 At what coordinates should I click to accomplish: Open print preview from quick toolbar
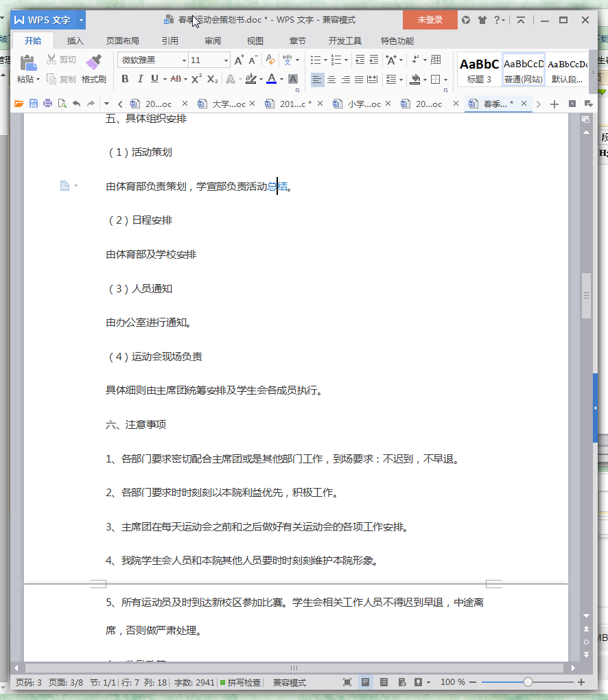pyautogui.click(x=62, y=104)
